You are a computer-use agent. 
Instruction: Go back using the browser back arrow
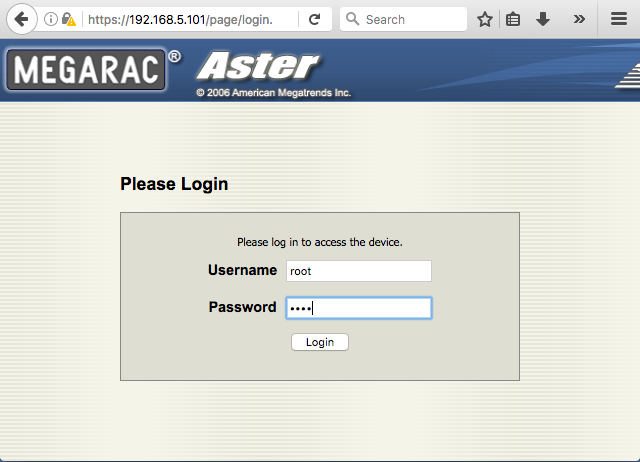click(21, 19)
